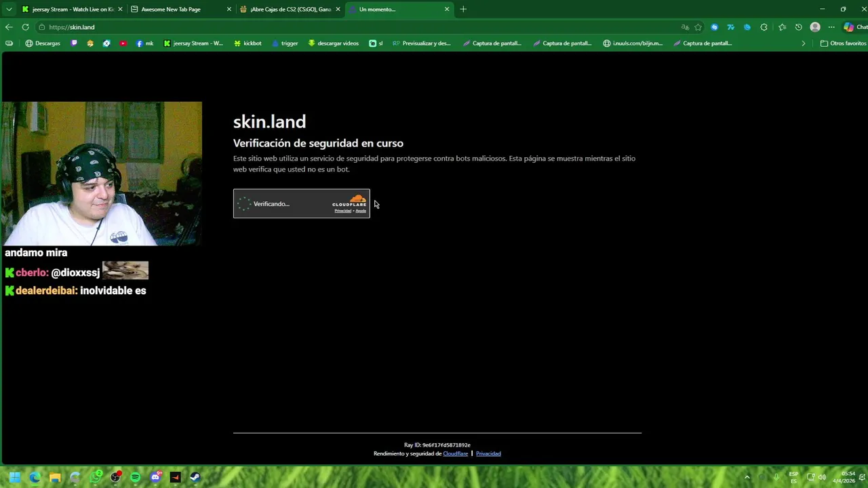Open the user profile avatar
The height and width of the screenshot is (488, 868).
point(815,27)
